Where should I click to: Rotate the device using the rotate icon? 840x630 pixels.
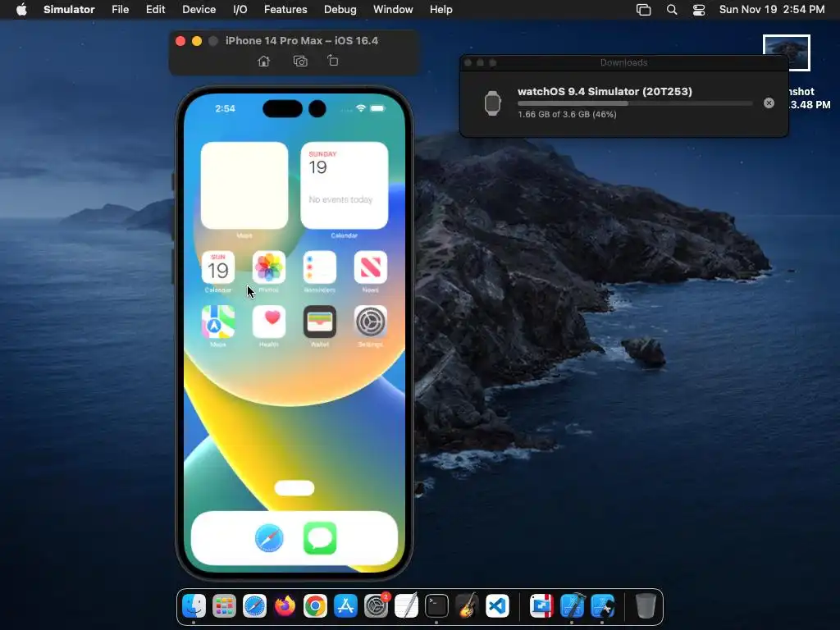pos(333,61)
